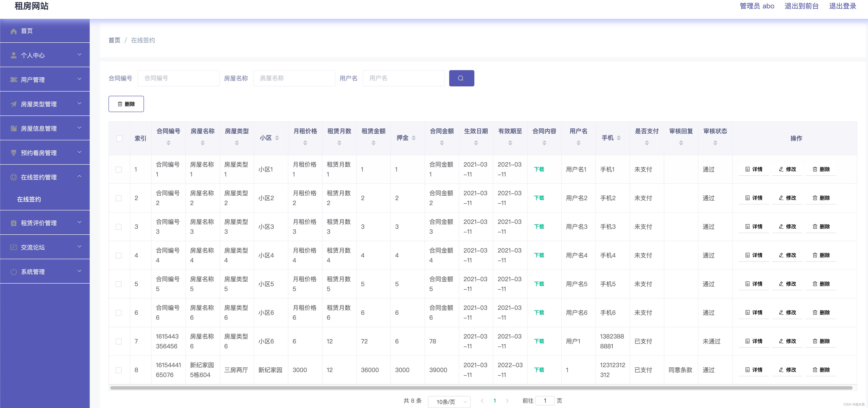Expand the 系统管理 menu chevron
Viewport: 868px width, 408px height.
coord(79,271)
